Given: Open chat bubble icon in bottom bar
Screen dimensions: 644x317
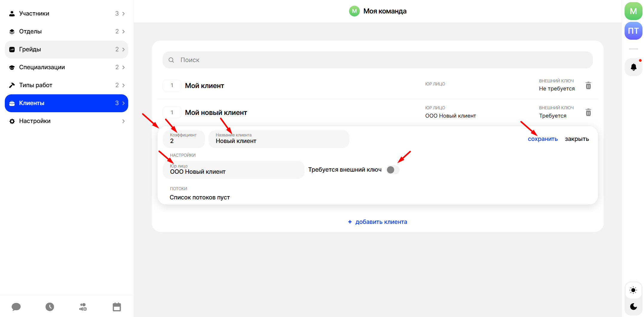Looking at the screenshot, I should pos(16,307).
